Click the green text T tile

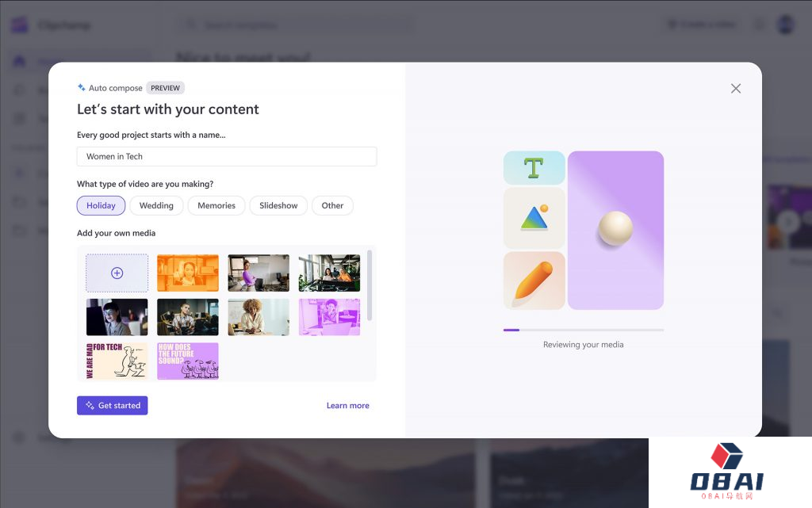point(534,168)
